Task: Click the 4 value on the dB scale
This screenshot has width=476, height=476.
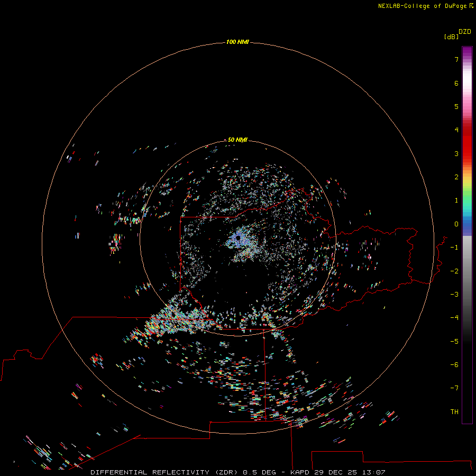Action: 456,130
